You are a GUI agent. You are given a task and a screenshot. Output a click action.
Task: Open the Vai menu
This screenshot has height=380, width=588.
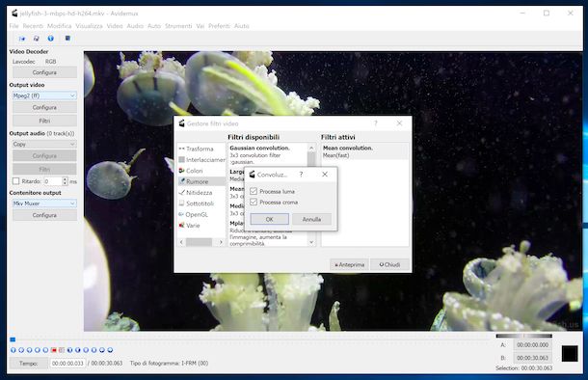[x=200, y=26]
